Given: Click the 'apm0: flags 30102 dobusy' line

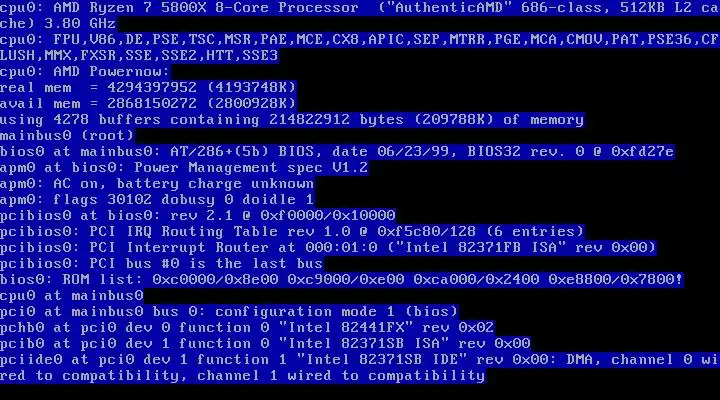Looking at the screenshot, I should pyautogui.click(x=157, y=200).
